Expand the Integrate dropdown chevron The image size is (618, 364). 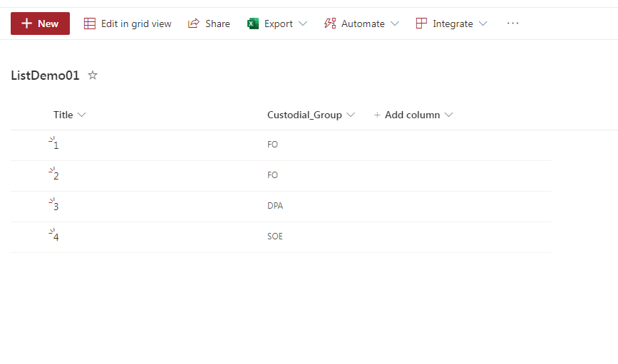(483, 24)
